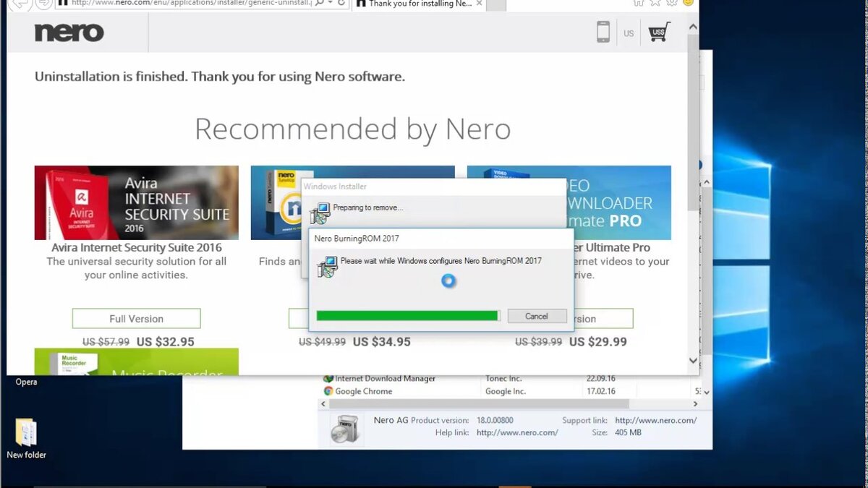This screenshot has width=868, height=488.
Task: Select the Opera desktop shortcut label
Action: 26,382
